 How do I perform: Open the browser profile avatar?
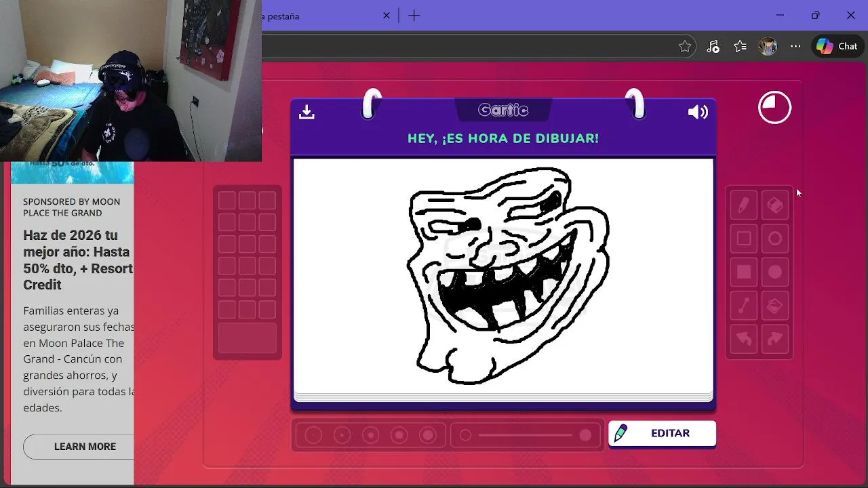pyautogui.click(x=768, y=46)
